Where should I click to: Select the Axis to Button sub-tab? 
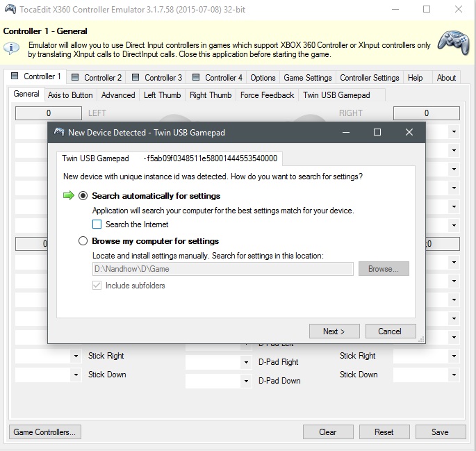pos(70,95)
